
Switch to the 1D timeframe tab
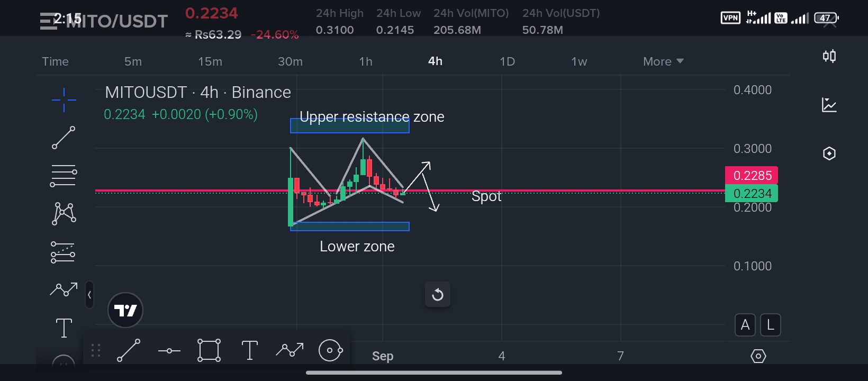[x=507, y=61]
